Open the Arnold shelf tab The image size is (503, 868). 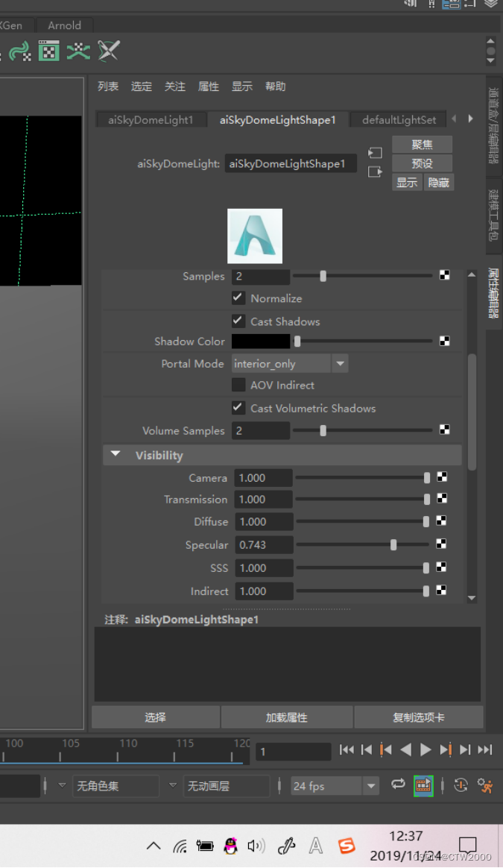point(64,25)
